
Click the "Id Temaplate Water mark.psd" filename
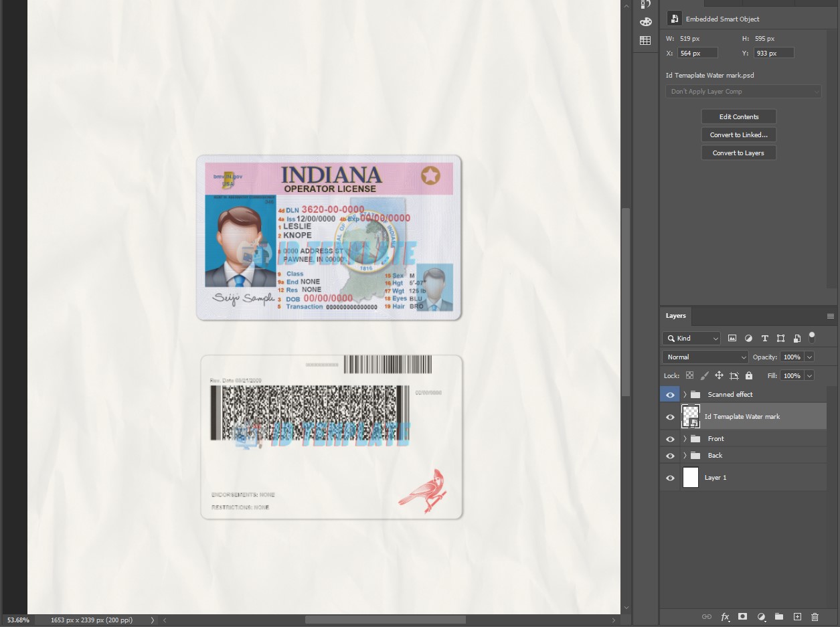point(710,76)
